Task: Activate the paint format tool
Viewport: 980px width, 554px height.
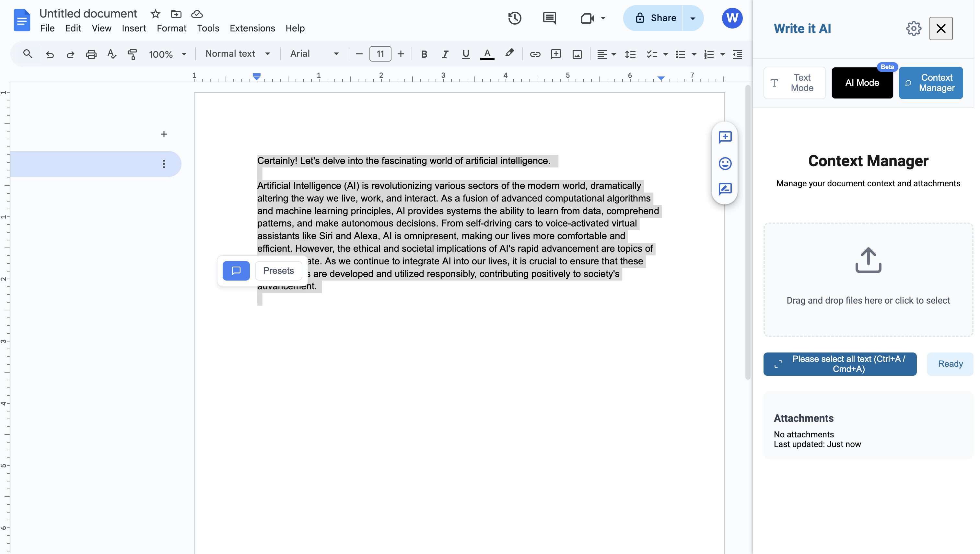Action: tap(132, 54)
